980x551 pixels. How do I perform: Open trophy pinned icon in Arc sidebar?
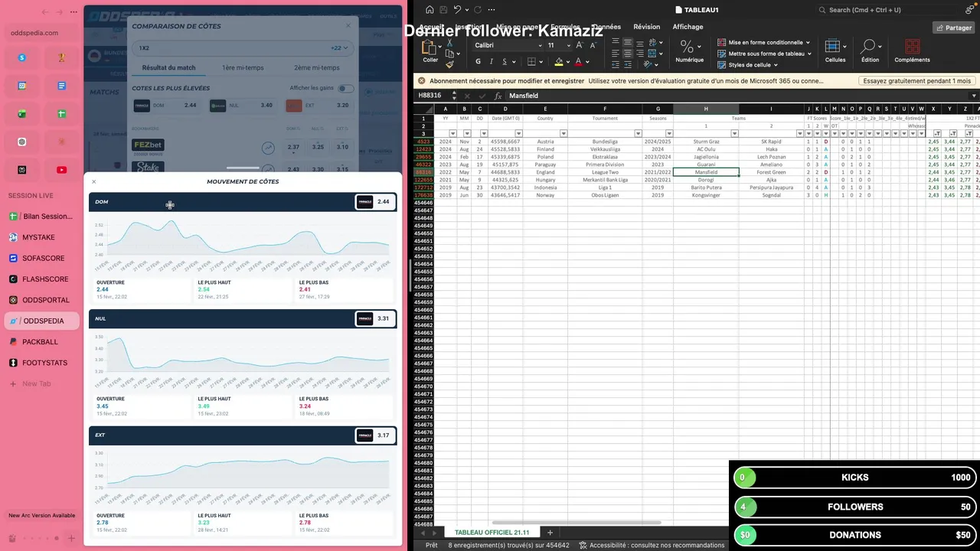pyautogui.click(x=62, y=57)
